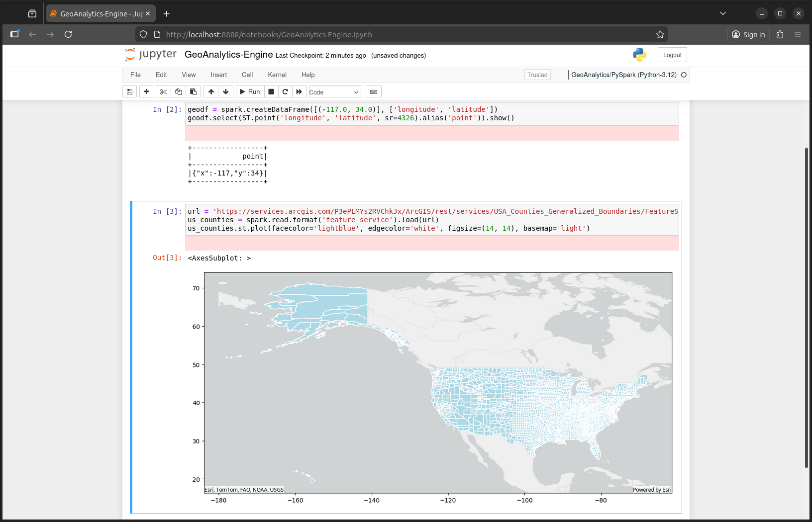Move selected cell up arrow
The width and height of the screenshot is (812, 522).
click(x=211, y=91)
